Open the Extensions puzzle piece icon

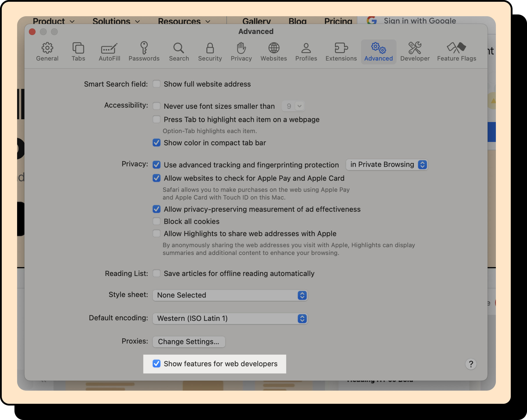341,48
